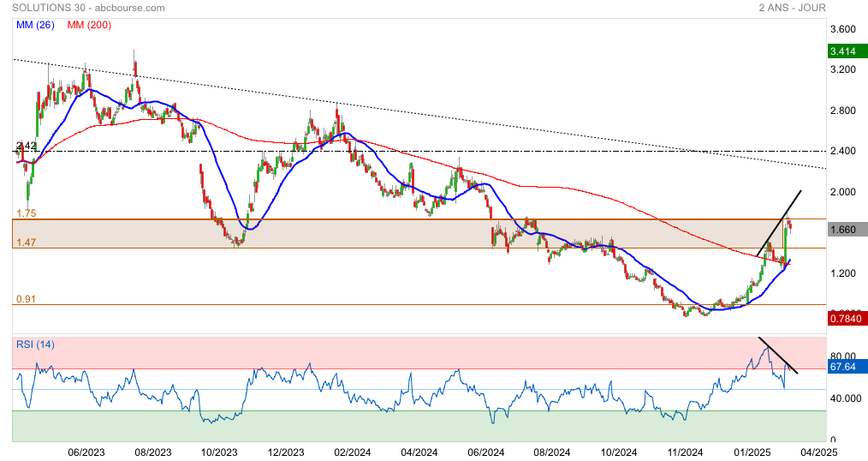Click the 01/2025 date axis label
The image size is (868, 461).
[752, 452]
